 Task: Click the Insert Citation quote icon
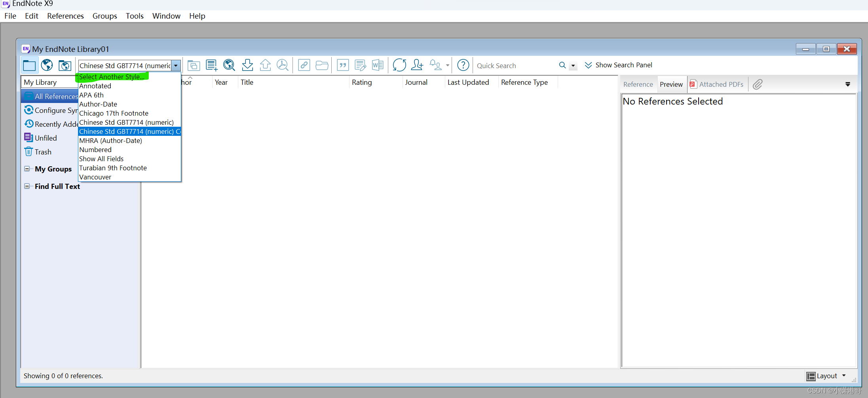343,65
